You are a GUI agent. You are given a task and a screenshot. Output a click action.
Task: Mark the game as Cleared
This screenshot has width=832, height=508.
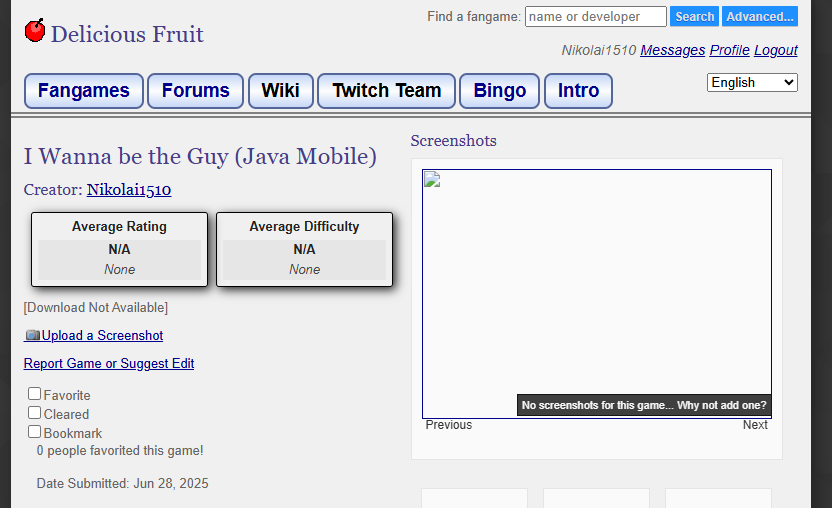pos(34,413)
